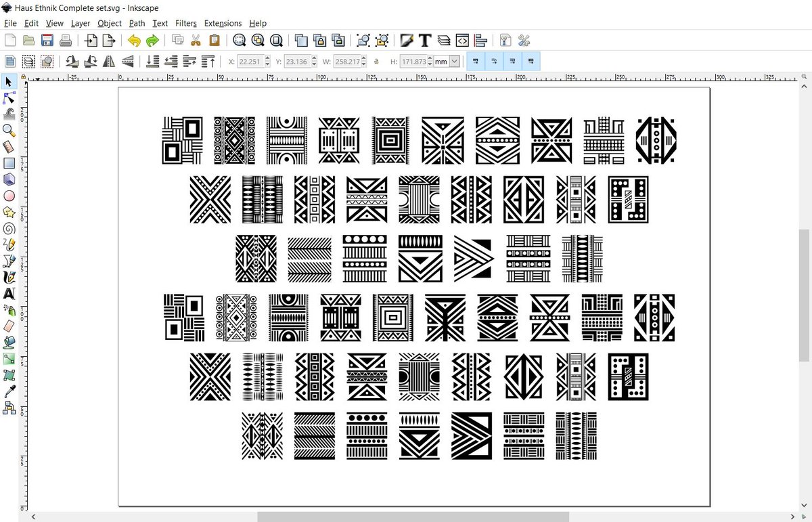Open the mm units dropdown
The image size is (812, 522).
click(x=447, y=62)
